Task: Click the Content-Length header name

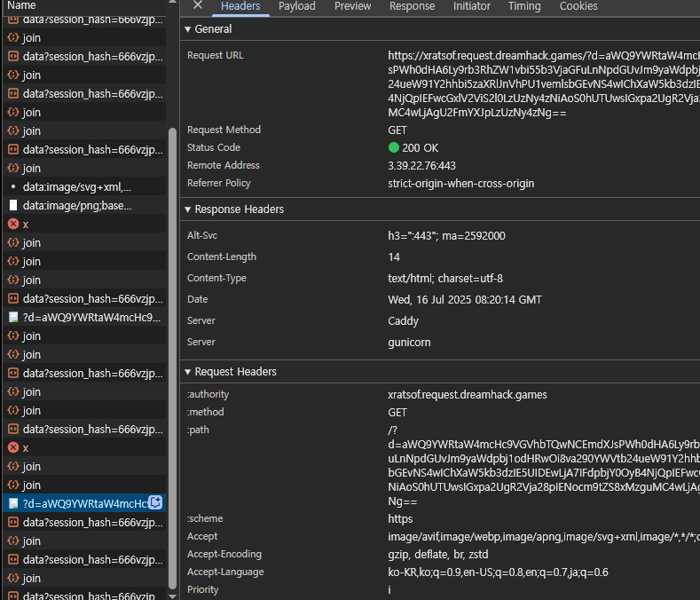Action: [222, 257]
